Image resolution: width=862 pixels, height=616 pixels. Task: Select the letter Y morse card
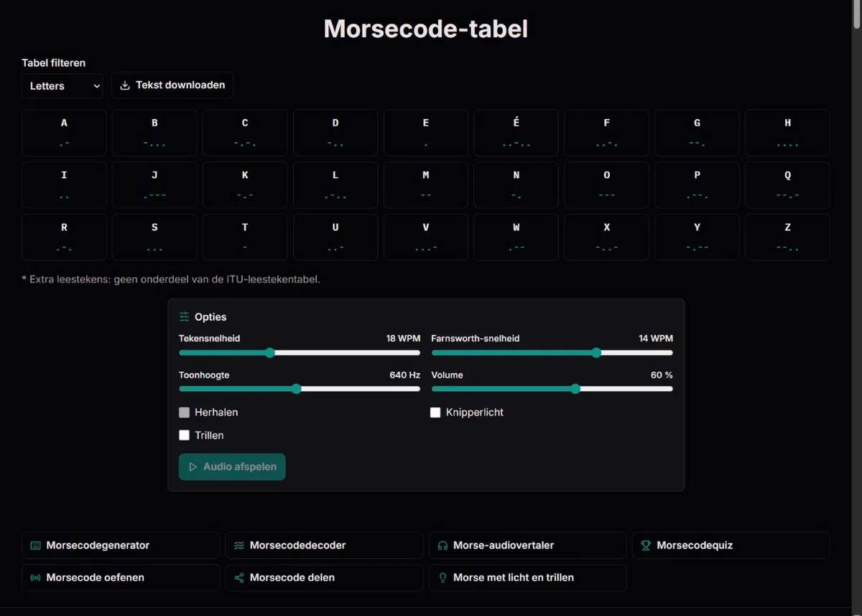click(698, 237)
